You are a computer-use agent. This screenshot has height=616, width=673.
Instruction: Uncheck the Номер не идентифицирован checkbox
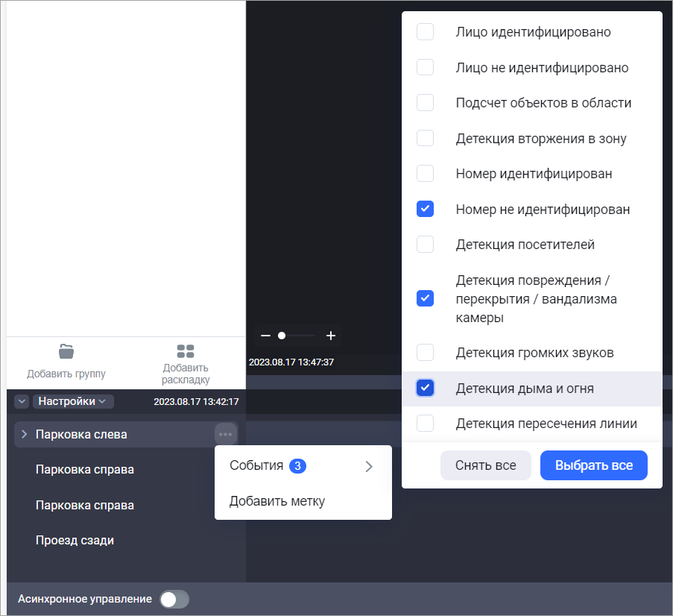tap(425, 209)
